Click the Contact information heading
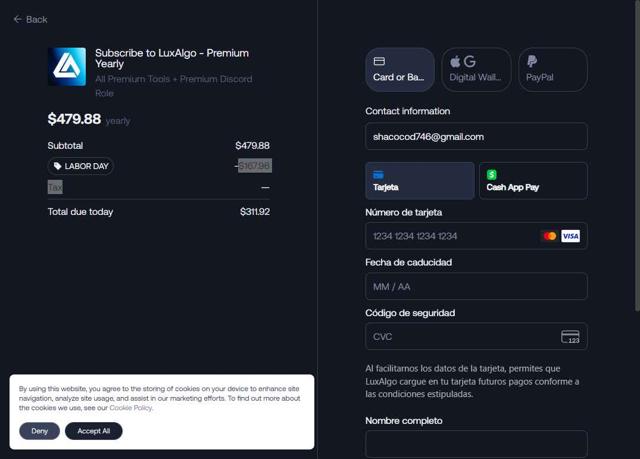 [407, 111]
